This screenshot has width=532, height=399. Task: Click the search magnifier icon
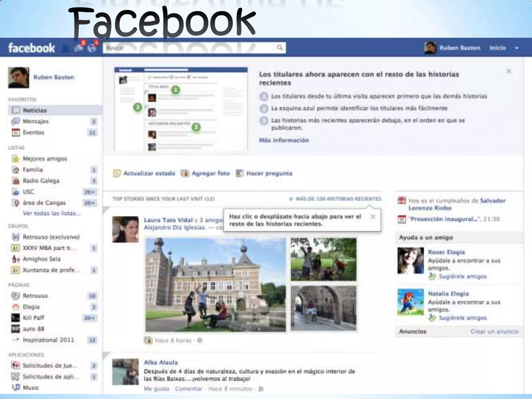pos(279,48)
